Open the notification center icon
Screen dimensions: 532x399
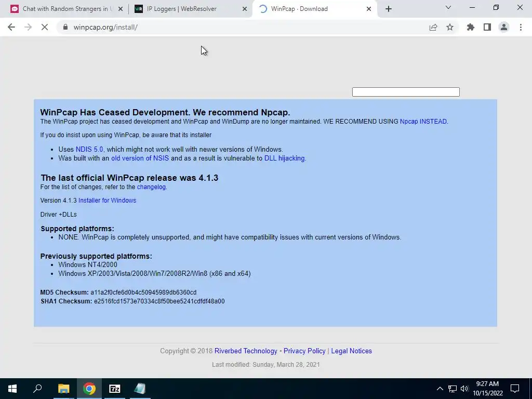pyautogui.click(x=515, y=389)
